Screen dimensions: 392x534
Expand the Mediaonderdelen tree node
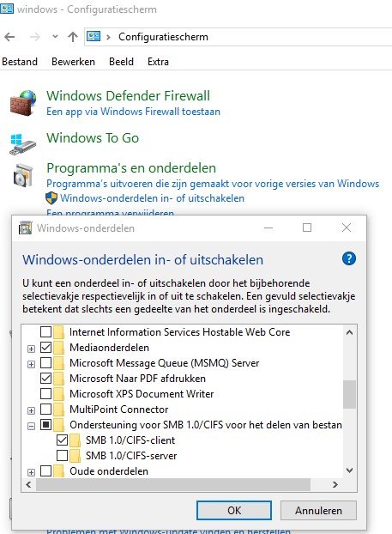pos(31,349)
